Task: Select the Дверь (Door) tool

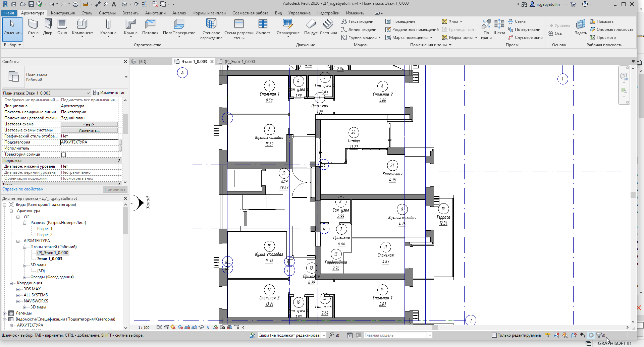Action: [48, 27]
